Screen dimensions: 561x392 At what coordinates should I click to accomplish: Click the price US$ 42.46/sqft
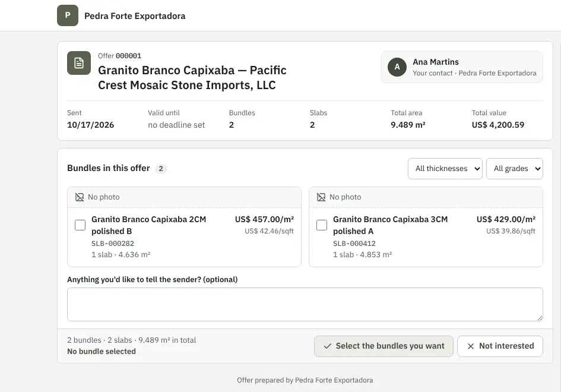click(x=269, y=231)
